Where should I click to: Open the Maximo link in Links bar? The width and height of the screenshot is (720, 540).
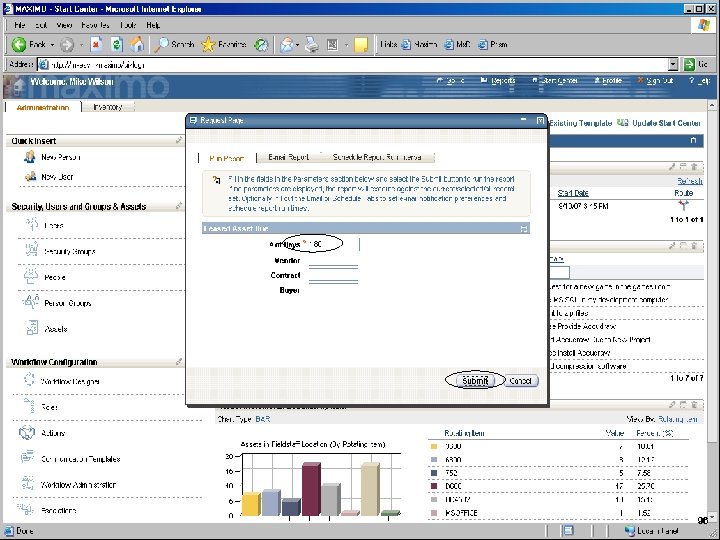pyautogui.click(x=419, y=45)
